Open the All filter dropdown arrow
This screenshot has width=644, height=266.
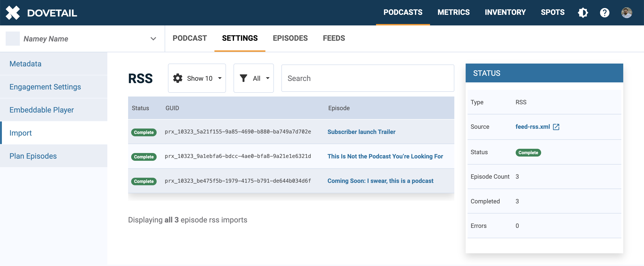tap(268, 78)
